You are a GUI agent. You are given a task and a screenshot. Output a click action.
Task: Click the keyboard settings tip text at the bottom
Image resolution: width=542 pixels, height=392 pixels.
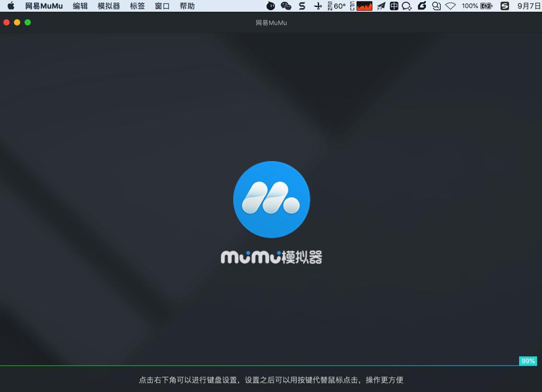pos(271,380)
